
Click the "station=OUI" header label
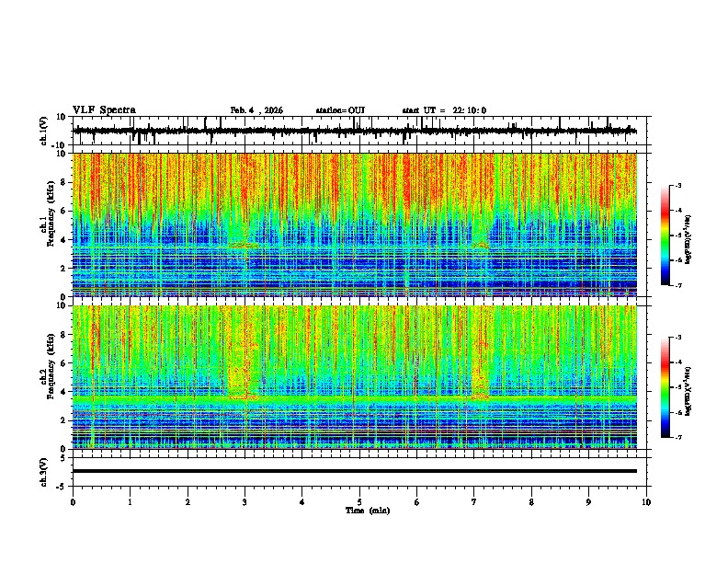(340, 110)
